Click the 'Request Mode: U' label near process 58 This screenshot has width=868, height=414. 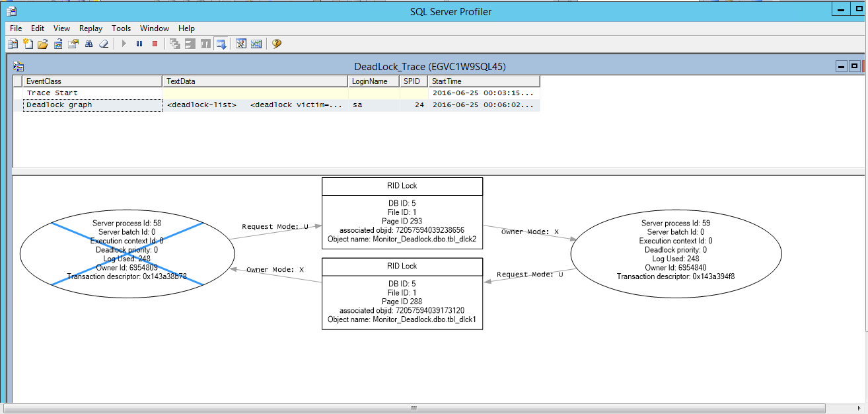(x=275, y=226)
